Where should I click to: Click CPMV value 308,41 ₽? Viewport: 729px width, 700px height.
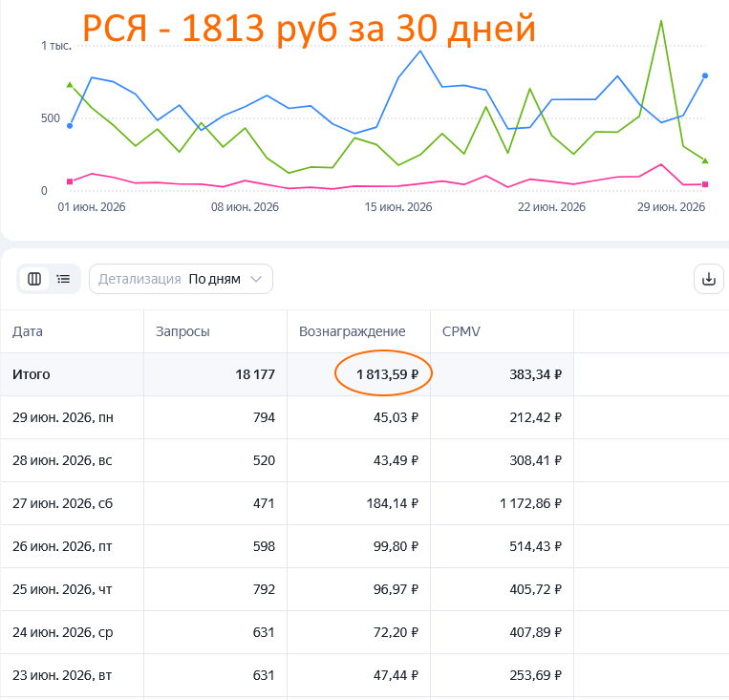pos(536,460)
